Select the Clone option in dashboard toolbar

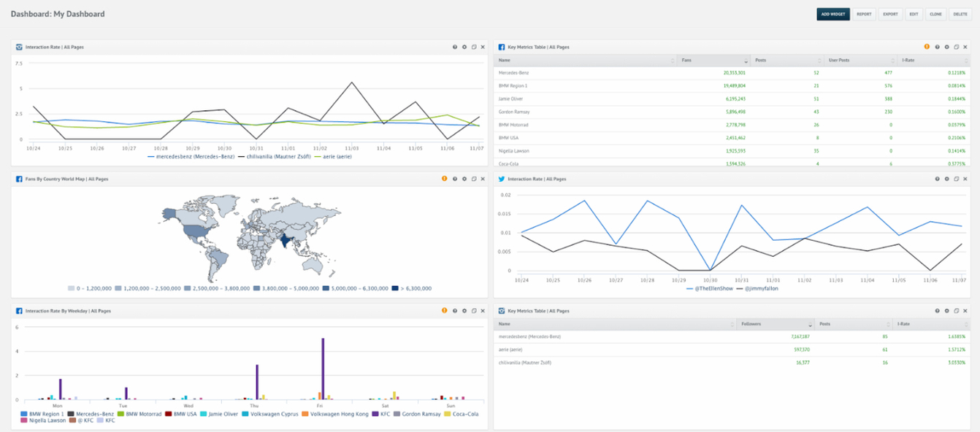coord(935,14)
